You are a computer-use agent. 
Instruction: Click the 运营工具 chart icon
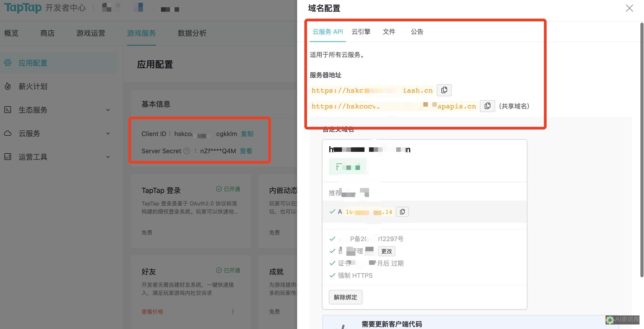pyautogui.click(x=8, y=157)
